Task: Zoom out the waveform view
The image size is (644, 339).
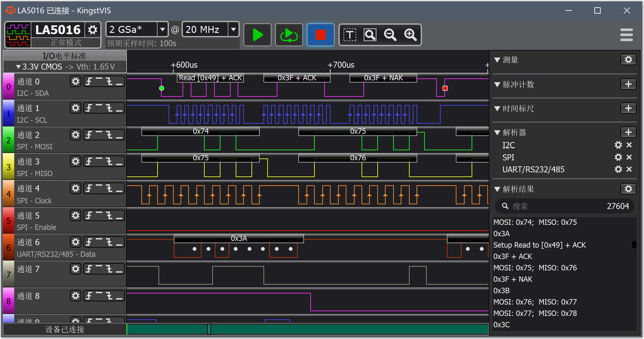Action: pos(390,35)
